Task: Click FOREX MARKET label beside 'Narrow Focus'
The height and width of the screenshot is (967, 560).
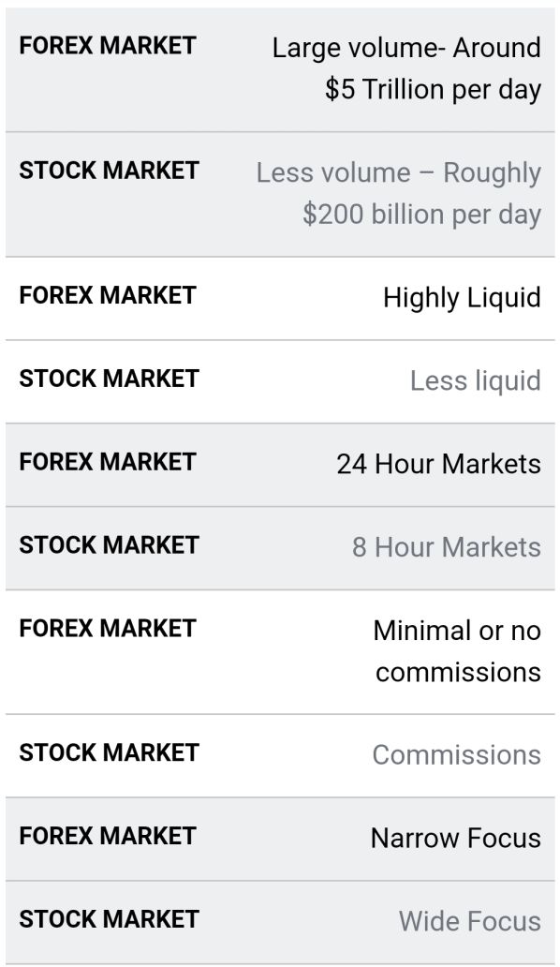Action: 108,836
